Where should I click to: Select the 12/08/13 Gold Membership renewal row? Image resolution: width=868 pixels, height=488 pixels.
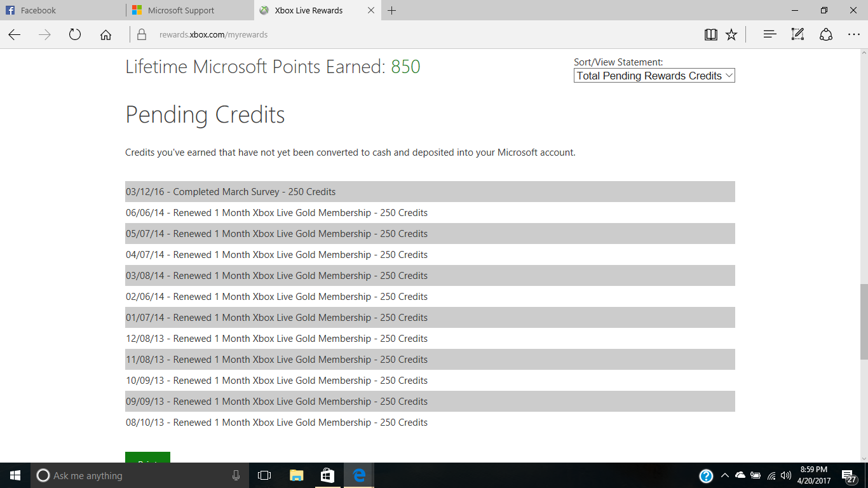tap(430, 339)
